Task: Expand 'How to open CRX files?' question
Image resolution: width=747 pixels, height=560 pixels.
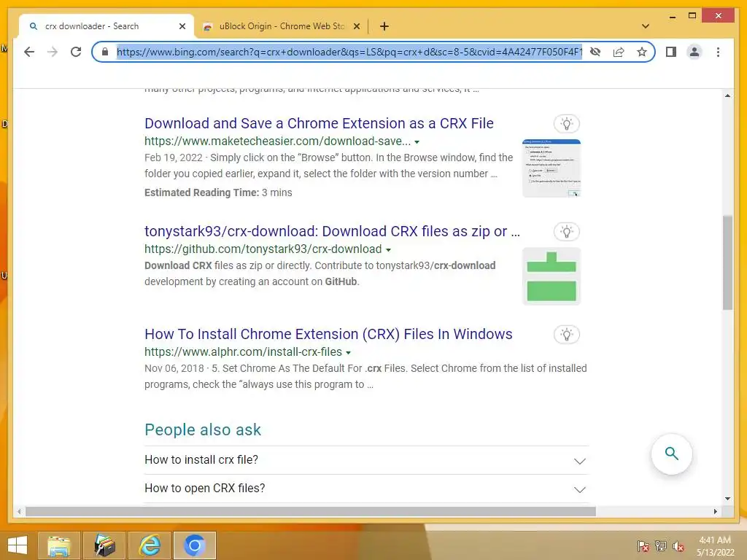Action: click(x=366, y=489)
